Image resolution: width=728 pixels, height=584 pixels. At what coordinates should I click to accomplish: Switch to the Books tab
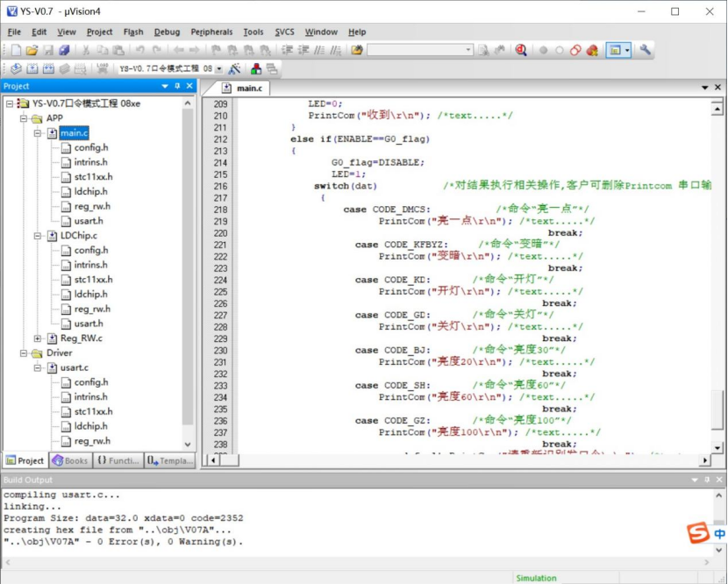pos(70,460)
